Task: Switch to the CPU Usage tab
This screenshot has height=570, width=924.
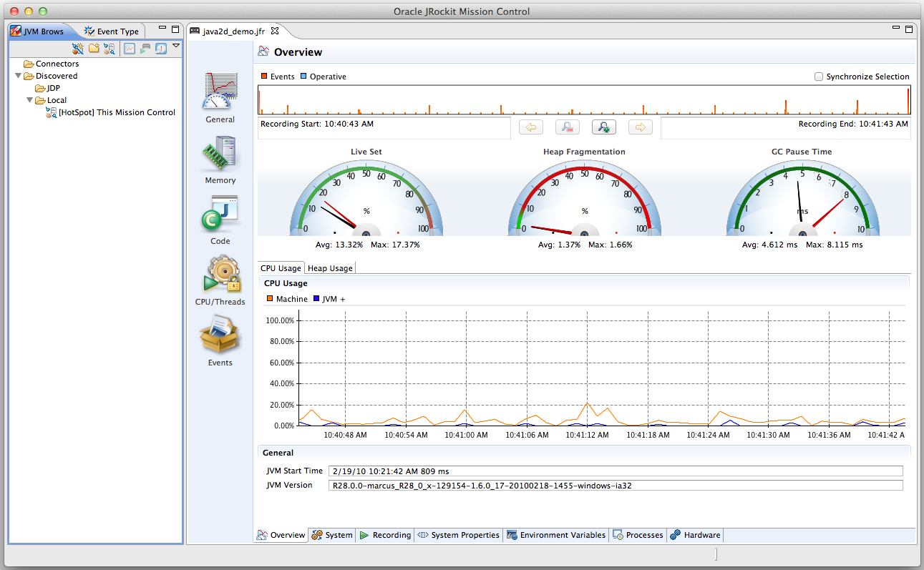Action: coord(281,268)
